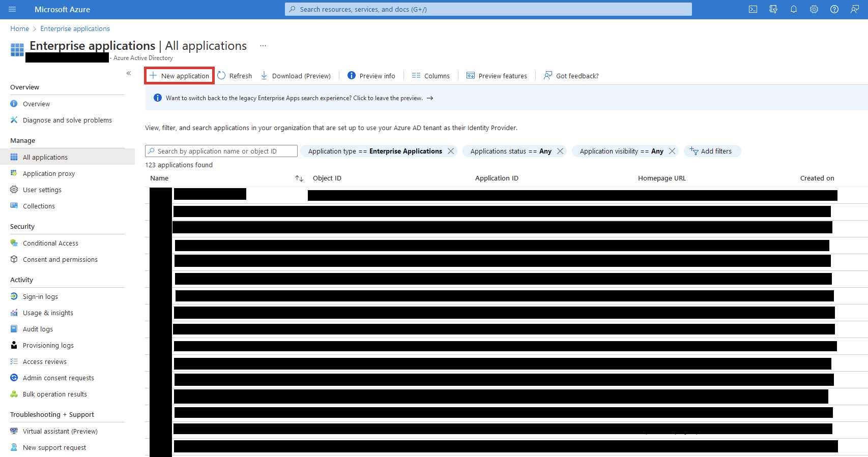Open portal settings gear
The image size is (868, 457).
814,9
